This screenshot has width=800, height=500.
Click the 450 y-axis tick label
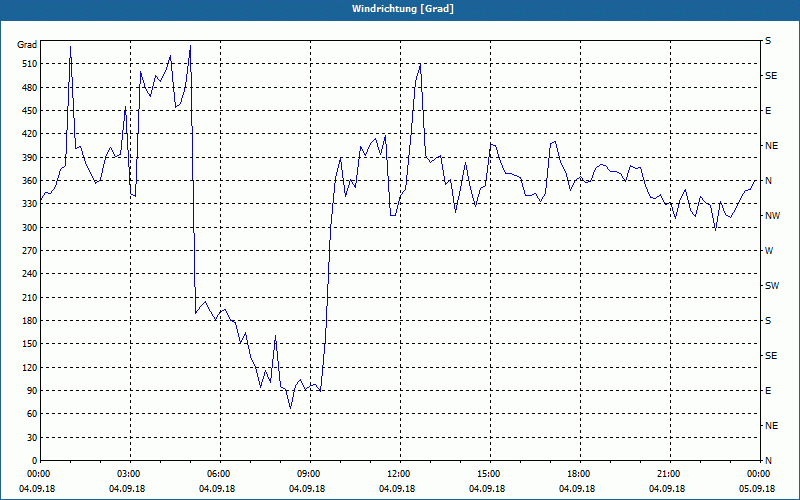[30, 111]
